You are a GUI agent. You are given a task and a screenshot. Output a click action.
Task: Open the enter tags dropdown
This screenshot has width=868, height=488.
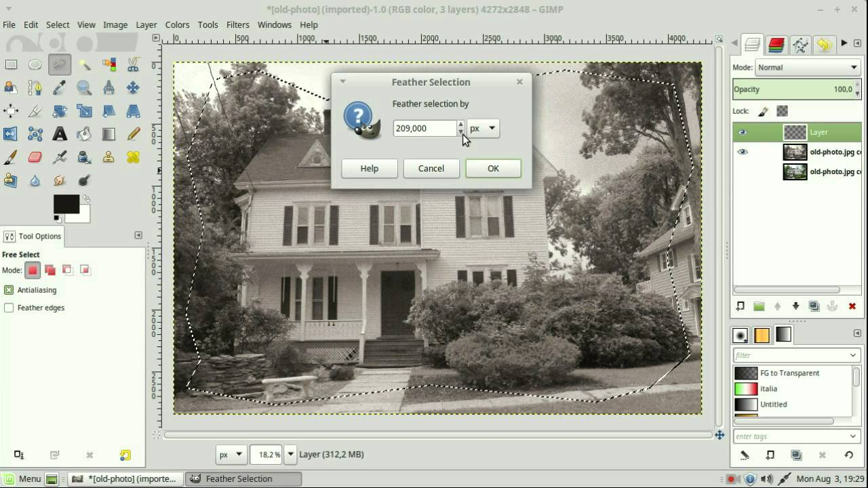tap(852, 436)
